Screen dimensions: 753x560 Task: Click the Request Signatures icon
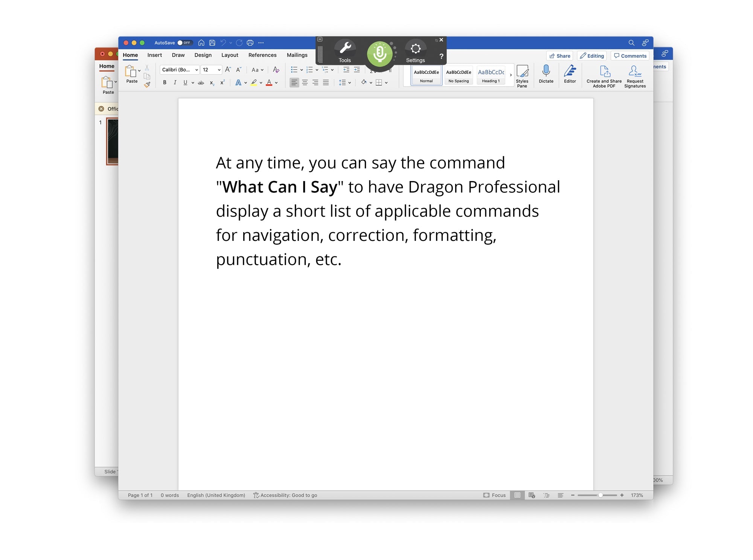[x=635, y=75]
